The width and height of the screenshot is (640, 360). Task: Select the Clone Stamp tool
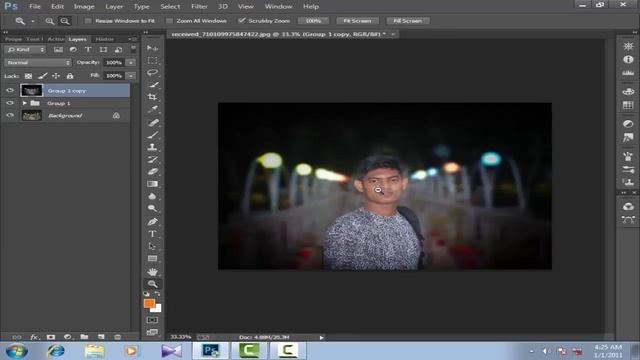[152, 147]
